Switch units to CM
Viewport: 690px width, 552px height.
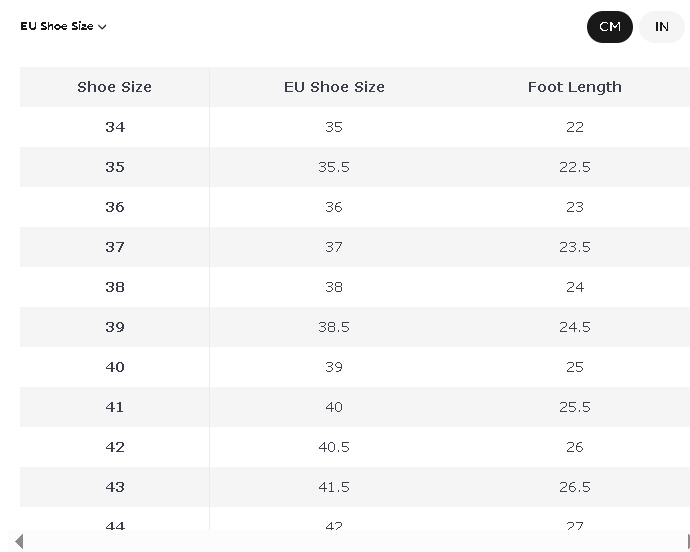click(610, 27)
